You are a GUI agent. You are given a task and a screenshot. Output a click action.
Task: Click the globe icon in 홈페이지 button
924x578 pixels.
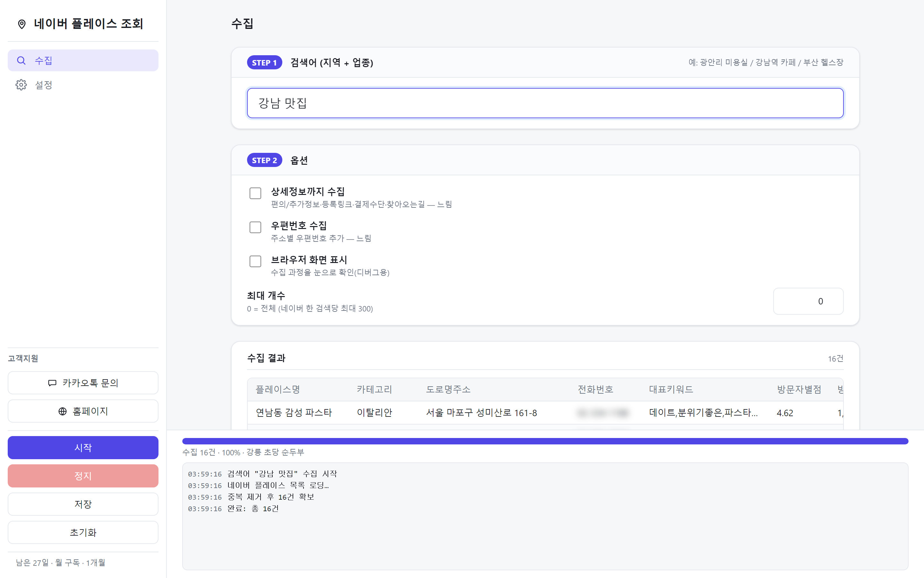[63, 411]
